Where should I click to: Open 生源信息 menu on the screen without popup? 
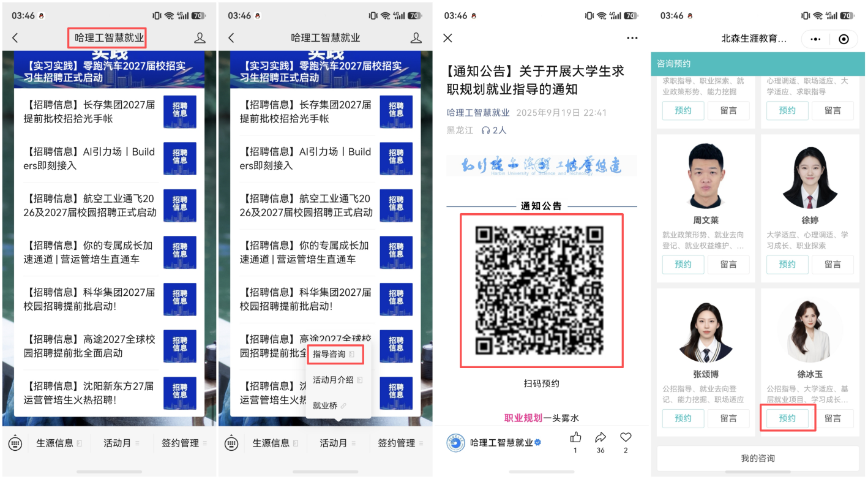pyautogui.click(x=59, y=443)
